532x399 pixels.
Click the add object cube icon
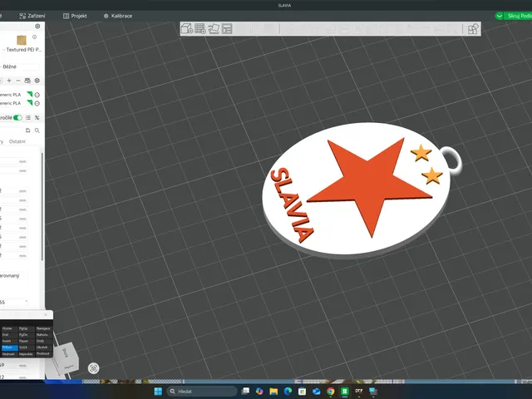pos(187,28)
